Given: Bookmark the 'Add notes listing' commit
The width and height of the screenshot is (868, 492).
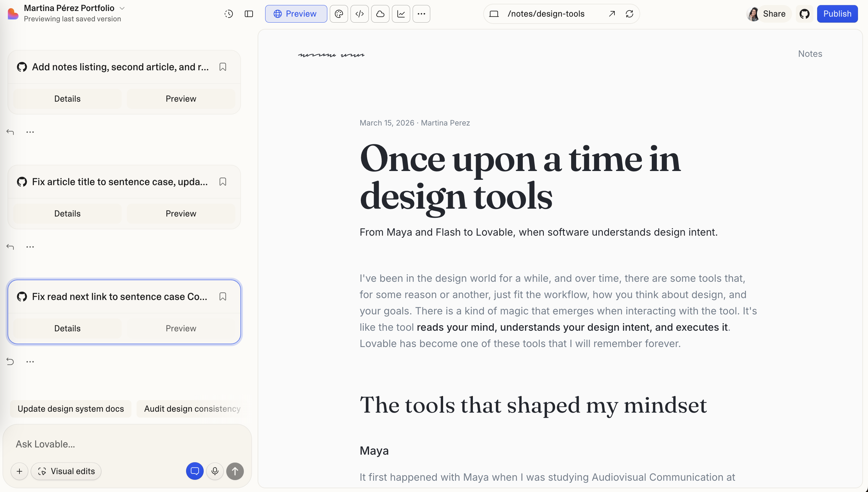Looking at the screenshot, I should (x=223, y=67).
